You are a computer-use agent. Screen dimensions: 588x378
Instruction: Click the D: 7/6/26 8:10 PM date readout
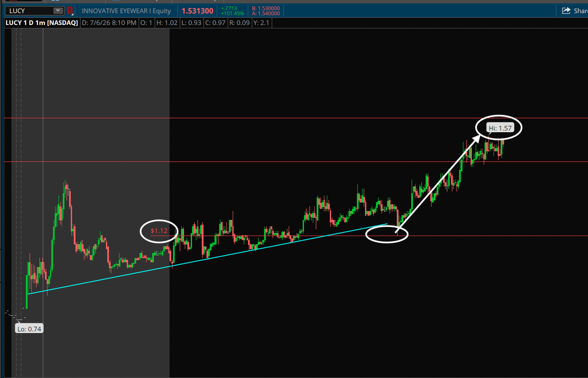coord(109,23)
